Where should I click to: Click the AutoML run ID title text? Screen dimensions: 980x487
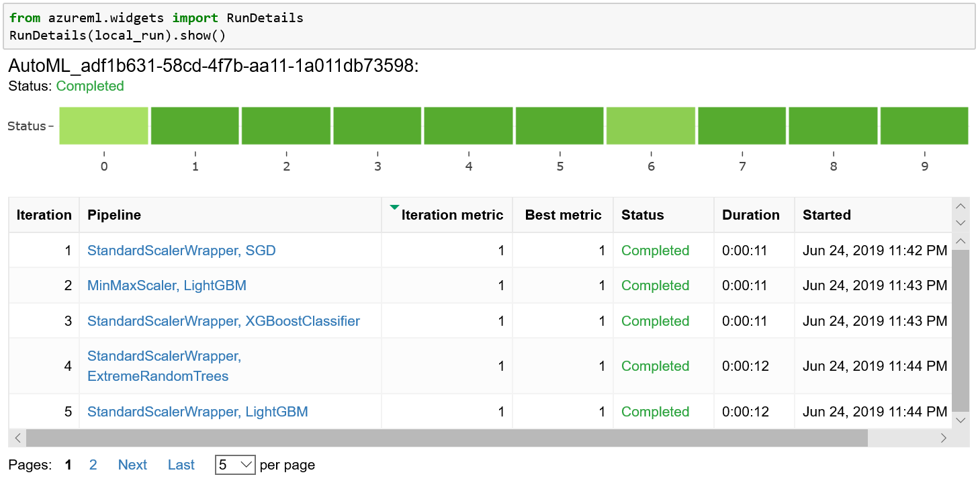(x=214, y=67)
